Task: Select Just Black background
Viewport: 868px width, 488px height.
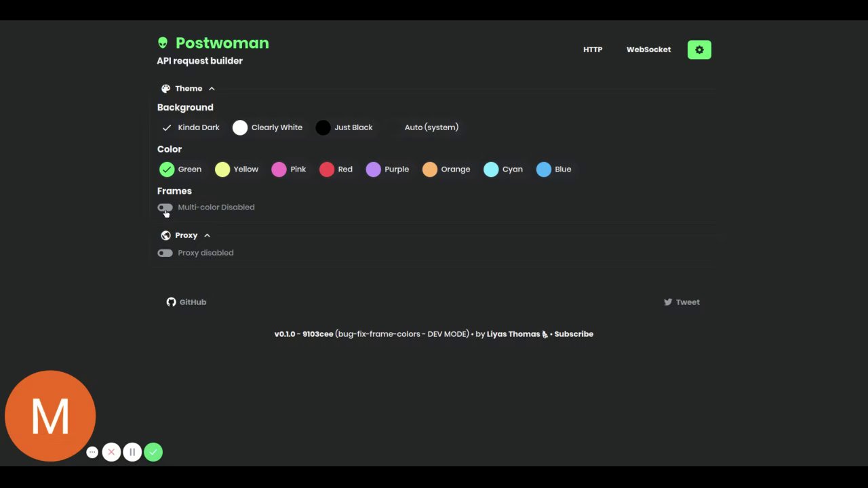Action: [344, 127]
